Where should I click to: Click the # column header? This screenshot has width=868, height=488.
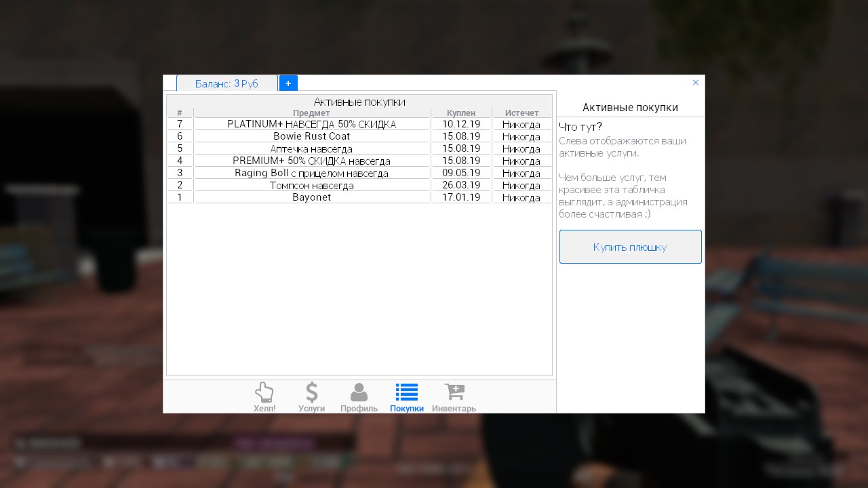click(180, 113)
